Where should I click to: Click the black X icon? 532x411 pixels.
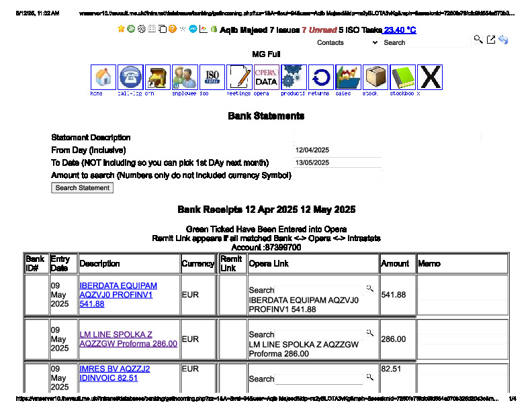coord(430,77)
